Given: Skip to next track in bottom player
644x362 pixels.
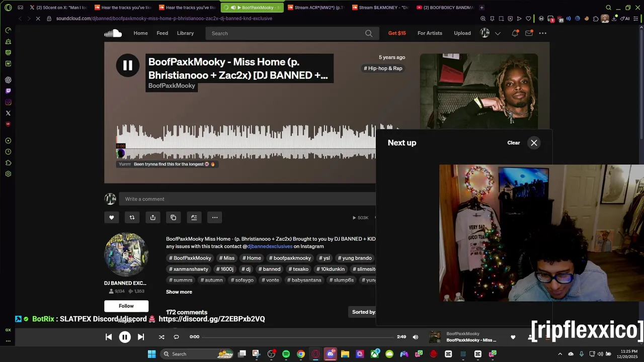Looking at the screenshot, I should (x=141, y=337).
